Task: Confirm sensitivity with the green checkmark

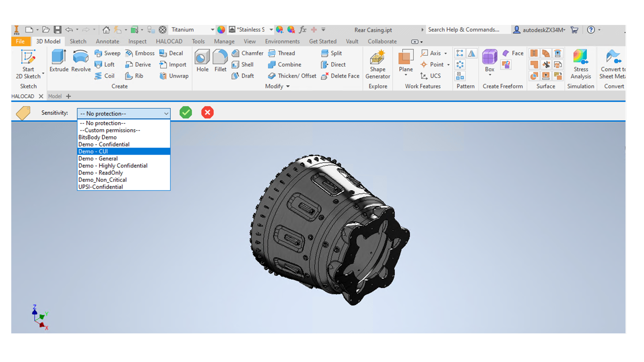Action: coord(186,113)
